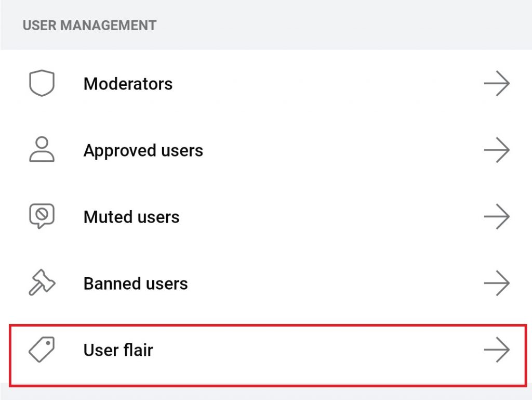This screenshot has width=532, height=400.
Task: Click the Approved users person icon
Action: pyautogui.click(x=42, y=149)
